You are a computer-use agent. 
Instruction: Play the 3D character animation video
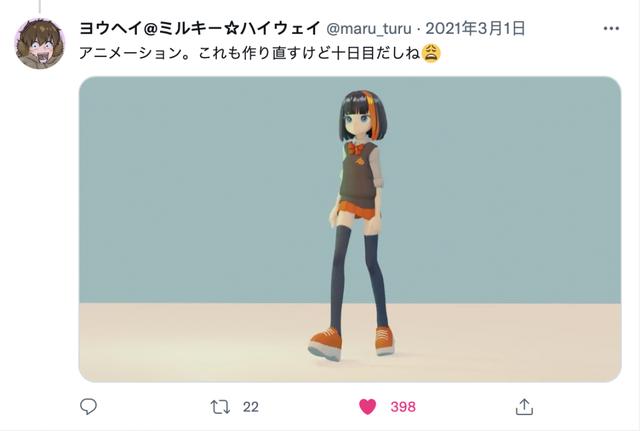click(350, 229)
